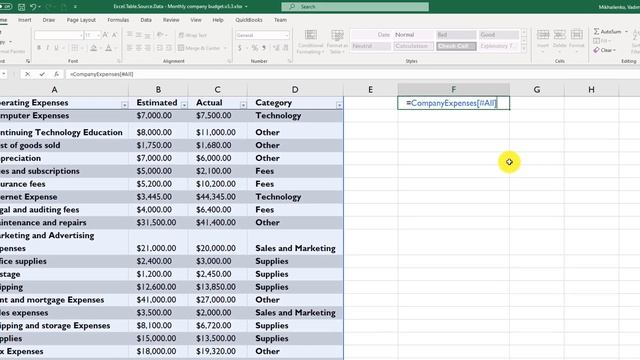Open the font name combo box
Image resolution: width=640 pixels, height=360 pixels.
point(58,35)
